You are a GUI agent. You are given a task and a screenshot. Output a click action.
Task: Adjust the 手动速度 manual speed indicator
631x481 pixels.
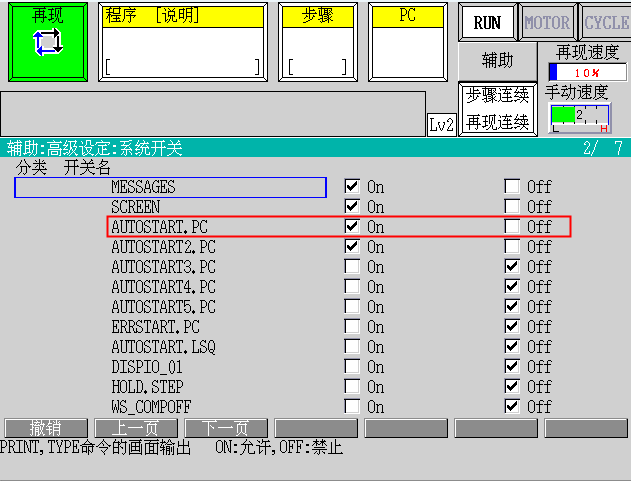[580, 118]
